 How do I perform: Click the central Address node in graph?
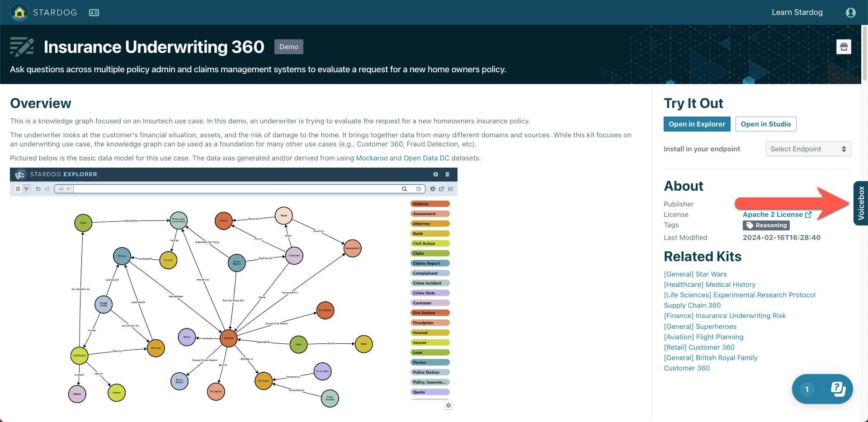tap(229, 338)
